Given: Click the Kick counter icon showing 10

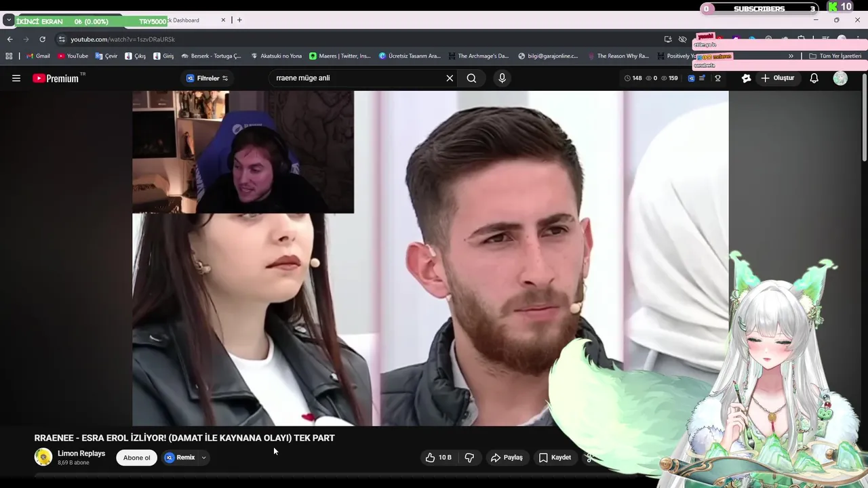Looking at the screenshot, I should pos(840,7).
